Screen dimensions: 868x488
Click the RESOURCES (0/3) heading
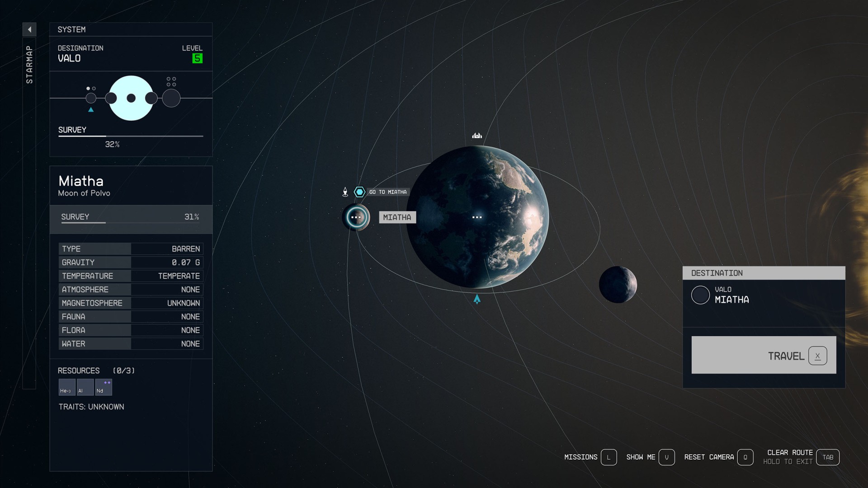[x=96, y=371]
